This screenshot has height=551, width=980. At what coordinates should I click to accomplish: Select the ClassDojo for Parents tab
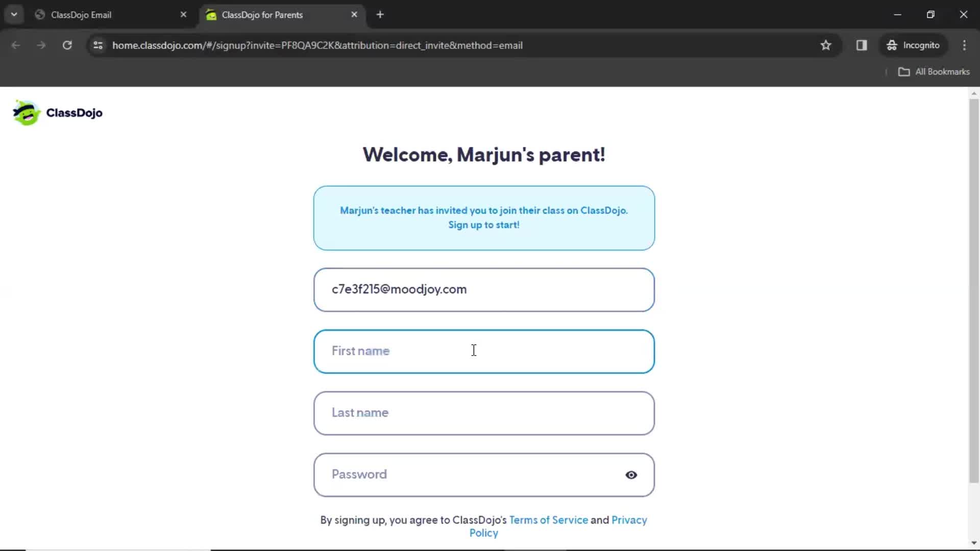pyautogui.click(x=281, y=15)
